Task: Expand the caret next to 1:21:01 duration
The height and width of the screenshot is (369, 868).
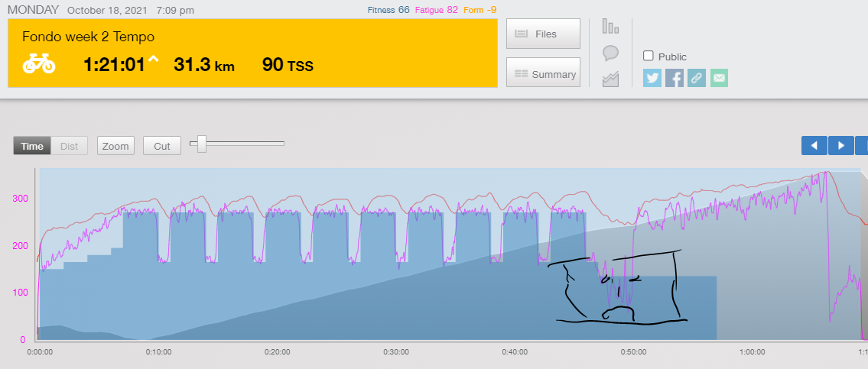Action: pyautogui.click(x=153, y=61)
